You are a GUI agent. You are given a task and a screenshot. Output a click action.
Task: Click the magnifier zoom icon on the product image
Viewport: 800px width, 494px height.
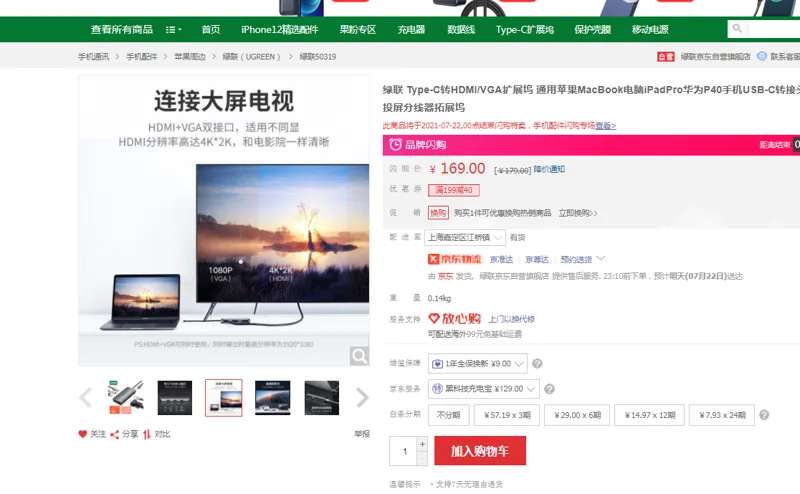coord(359,356)
